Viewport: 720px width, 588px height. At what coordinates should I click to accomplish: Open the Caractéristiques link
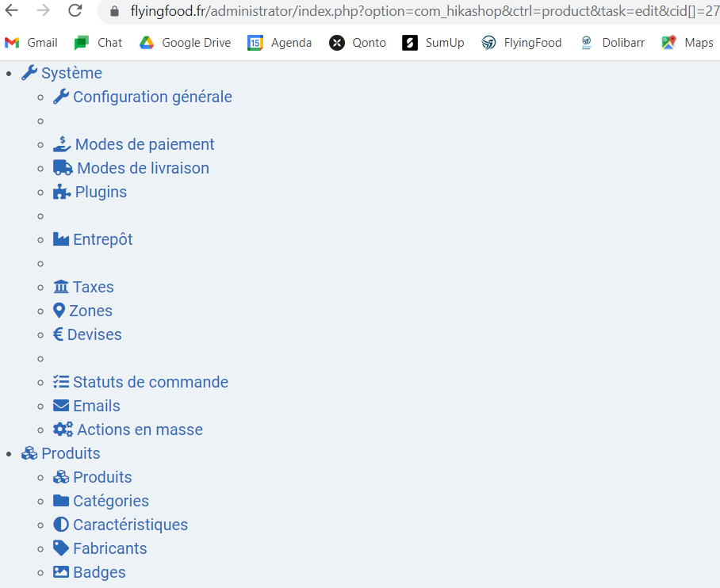coord(130,525)
